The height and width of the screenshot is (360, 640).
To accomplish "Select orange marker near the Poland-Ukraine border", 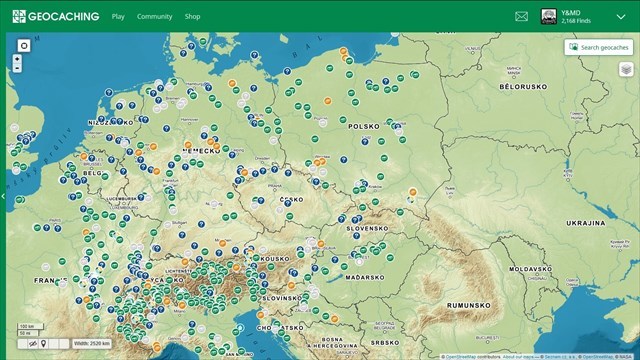I will (x=413, y=192).
